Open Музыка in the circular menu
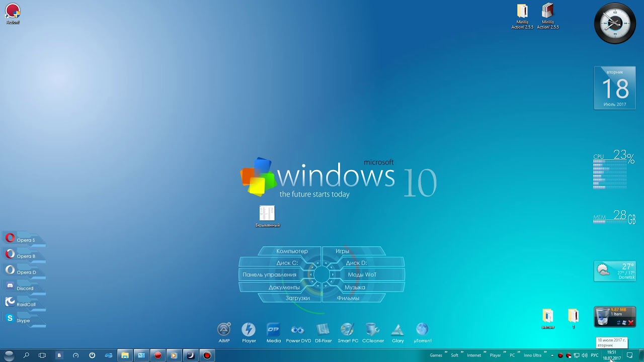The height and width of the screenshot is (362, 644). tap(355, 288)
